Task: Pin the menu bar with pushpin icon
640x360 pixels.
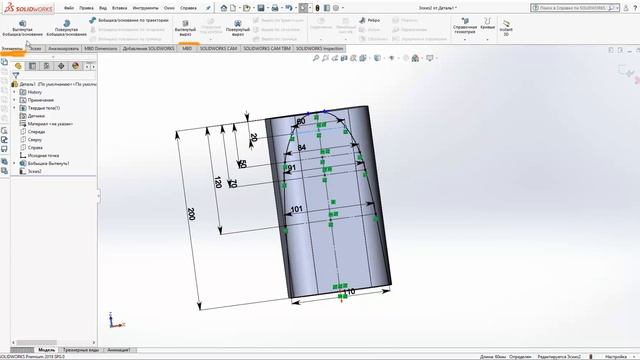Action: [208, 8]
